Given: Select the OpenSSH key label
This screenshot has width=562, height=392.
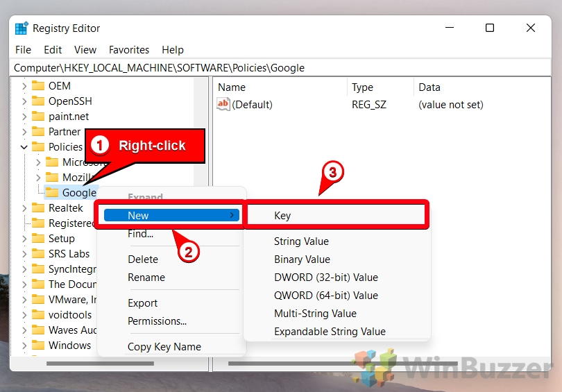Looking at the screenshot, I should (x=70, y=101).
